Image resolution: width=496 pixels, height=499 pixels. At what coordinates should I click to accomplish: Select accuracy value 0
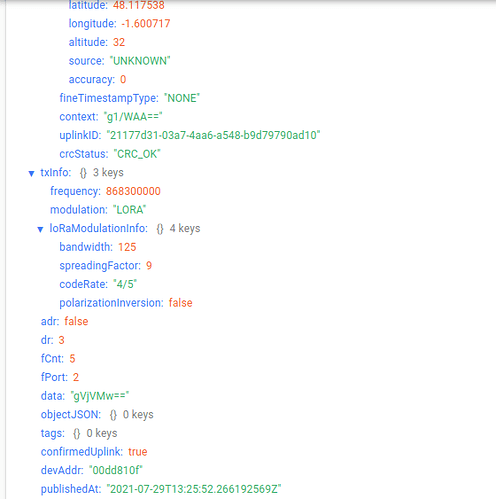pos(123,79)
